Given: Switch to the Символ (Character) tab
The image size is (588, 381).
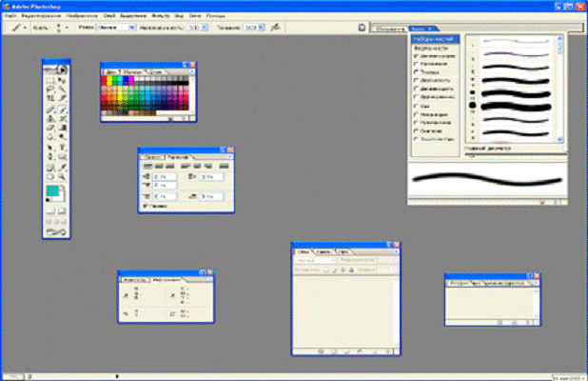Looking at the screenshot, I should click(x=152, y=157).
